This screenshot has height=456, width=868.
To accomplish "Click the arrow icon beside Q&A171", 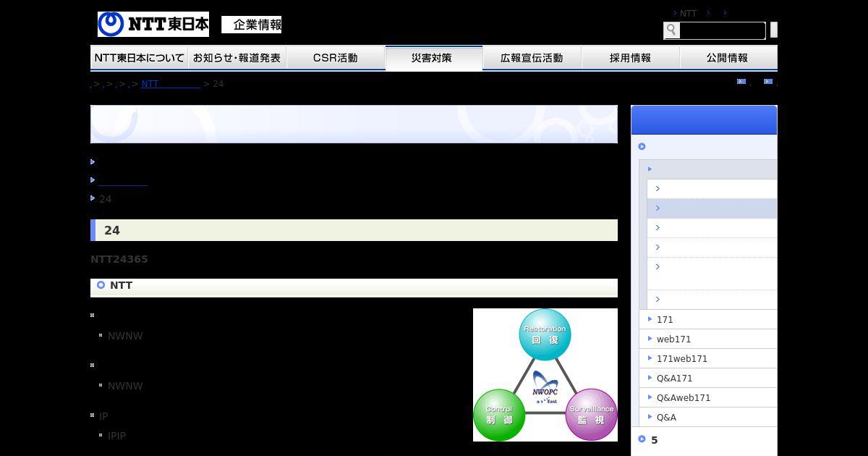I will tap(650, 377).
